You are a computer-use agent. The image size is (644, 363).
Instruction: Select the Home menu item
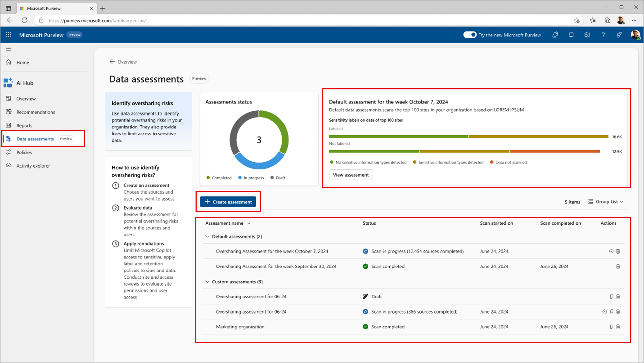23,62
